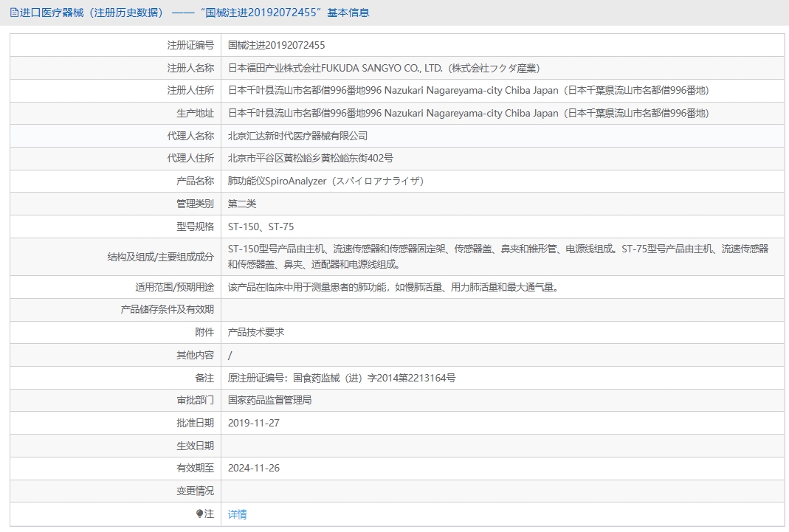The width and height of the screenshot is (789, 532).
Task: Click approving department 国家药品监督管理局
Action: [269, 400]
